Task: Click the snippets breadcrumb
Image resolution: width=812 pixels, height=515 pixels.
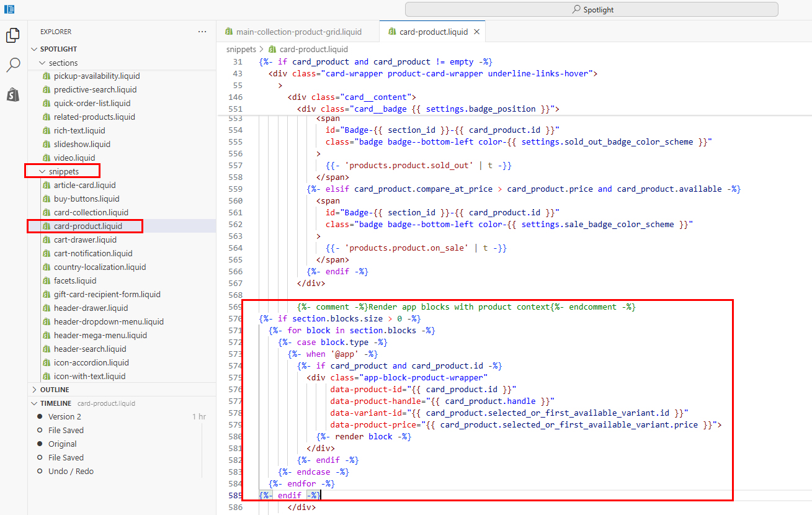Action: (x=241, y=49)
